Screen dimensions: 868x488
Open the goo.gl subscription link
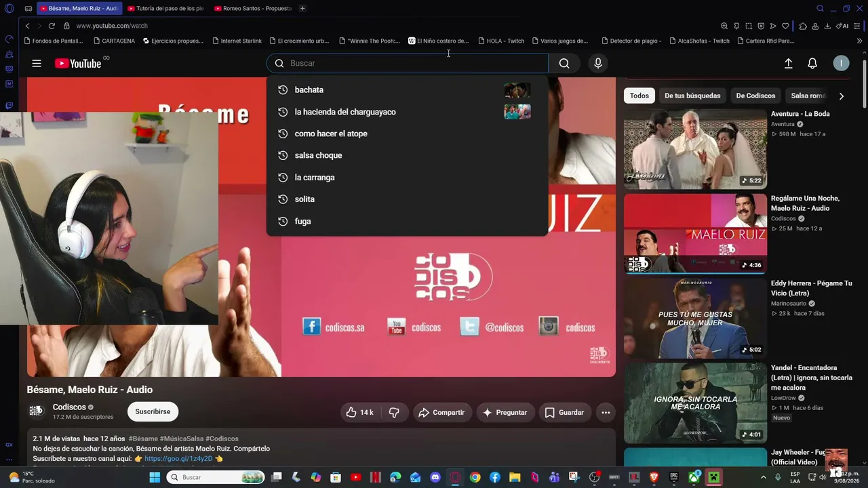point(178,459)
